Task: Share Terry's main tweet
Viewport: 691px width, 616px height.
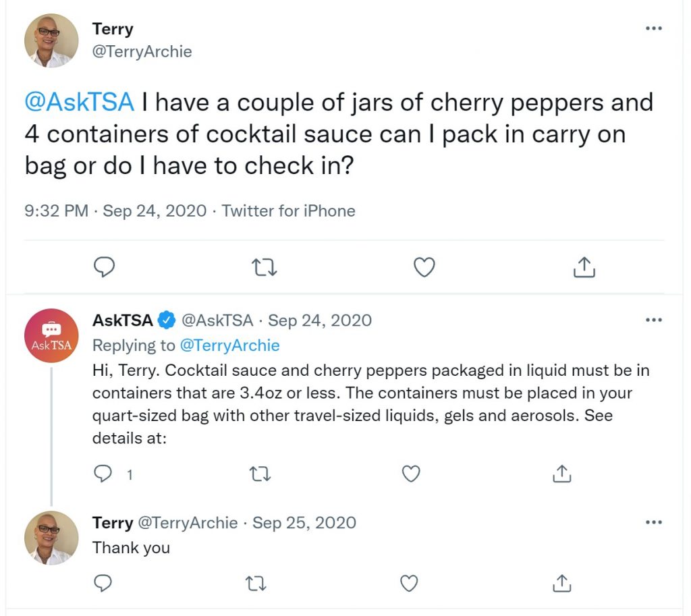Action: 584,267
